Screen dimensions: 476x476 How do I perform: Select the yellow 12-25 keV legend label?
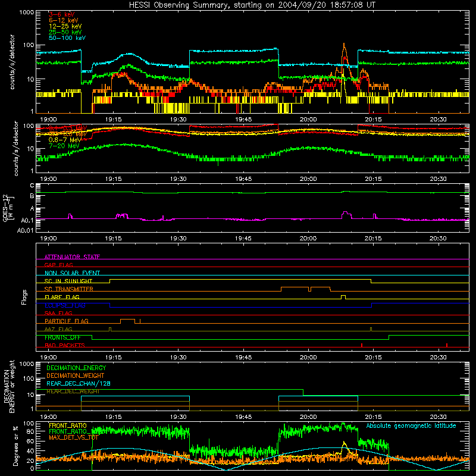(x=65, y=26)
